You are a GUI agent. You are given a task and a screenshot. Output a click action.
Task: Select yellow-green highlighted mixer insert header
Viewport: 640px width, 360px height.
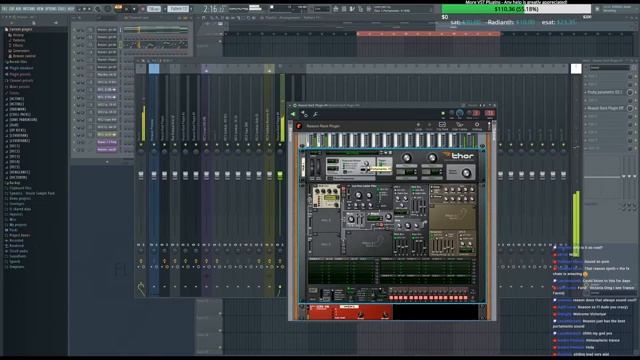point(269,69)
